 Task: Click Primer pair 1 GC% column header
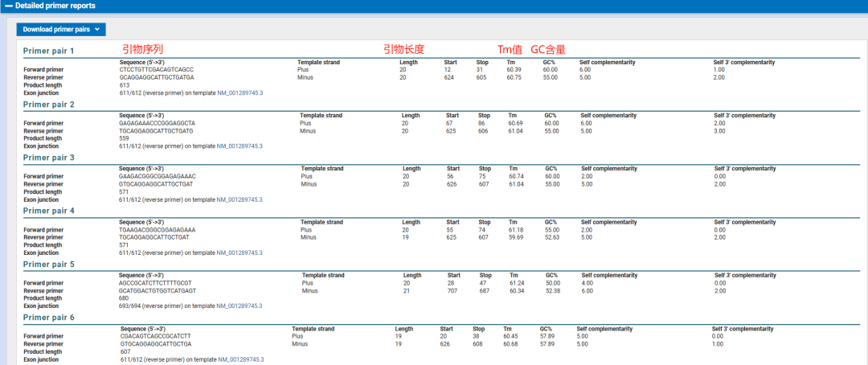coord(550,63)
